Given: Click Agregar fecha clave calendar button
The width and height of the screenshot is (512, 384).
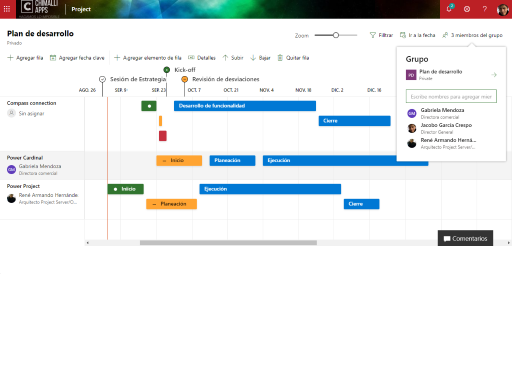Looking at the screenshot, I should pos(77,58).
